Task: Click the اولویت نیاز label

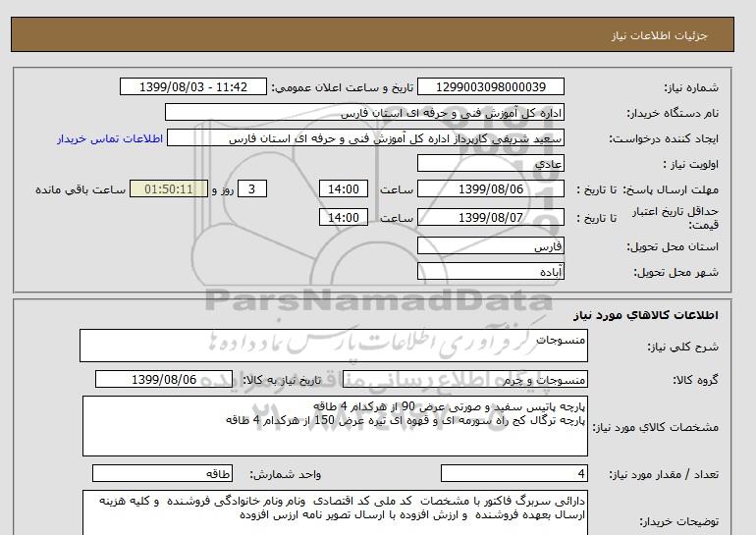Action: 690,164
